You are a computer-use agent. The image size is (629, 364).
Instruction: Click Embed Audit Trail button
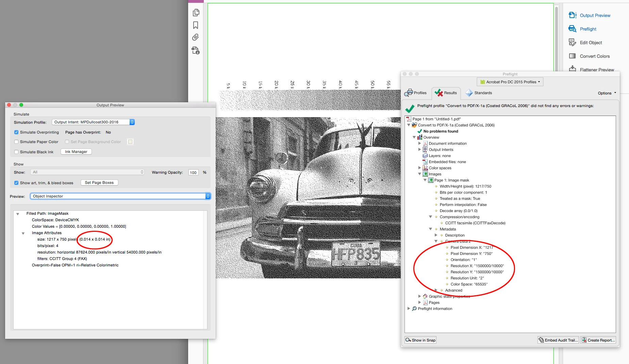click(558, 340)
